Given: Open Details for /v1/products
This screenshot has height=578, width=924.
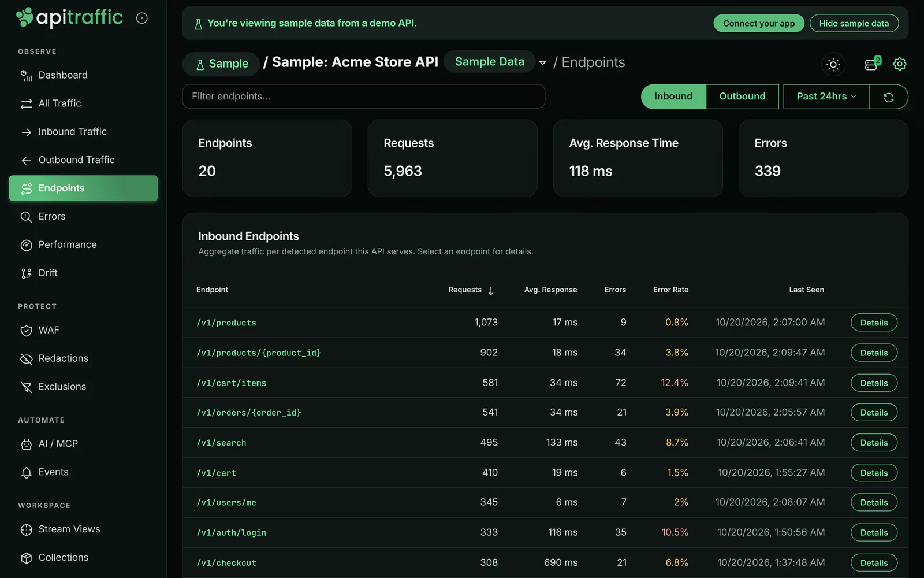Looking at the screenshot, I should (874, 323).
